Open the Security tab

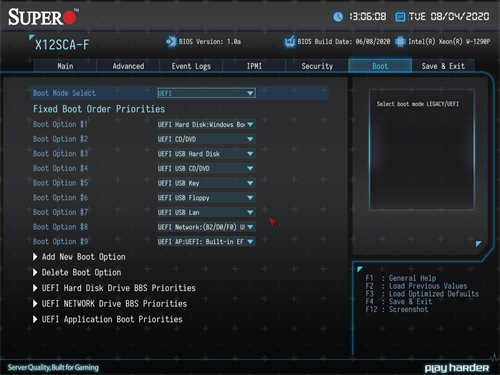(x=317, y=66)
